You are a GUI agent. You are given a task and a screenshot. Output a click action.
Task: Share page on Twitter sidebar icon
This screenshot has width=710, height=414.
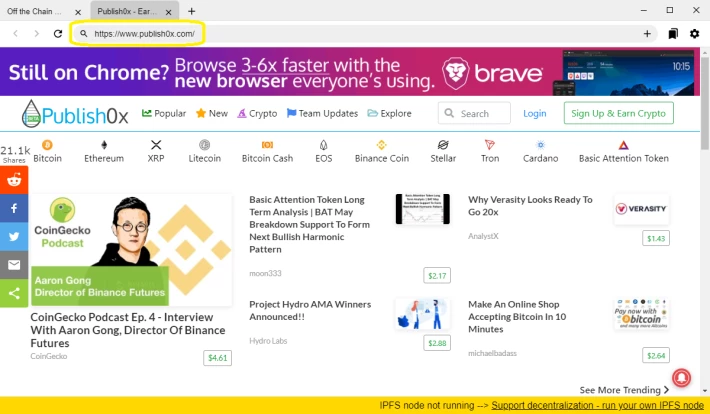pyautogui.click(x=14, y=236)
